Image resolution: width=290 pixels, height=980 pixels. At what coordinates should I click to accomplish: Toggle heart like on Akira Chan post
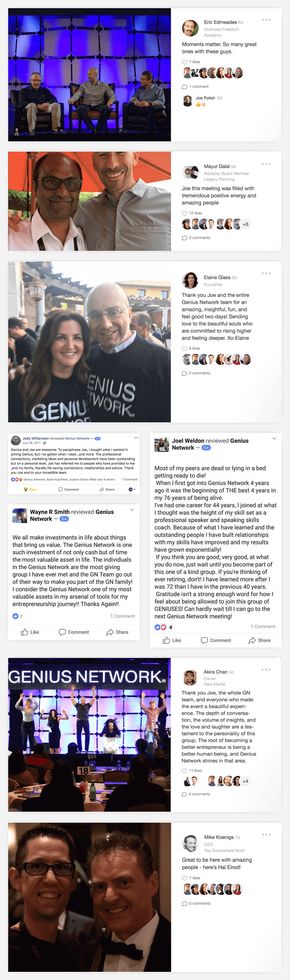[185, 771]
